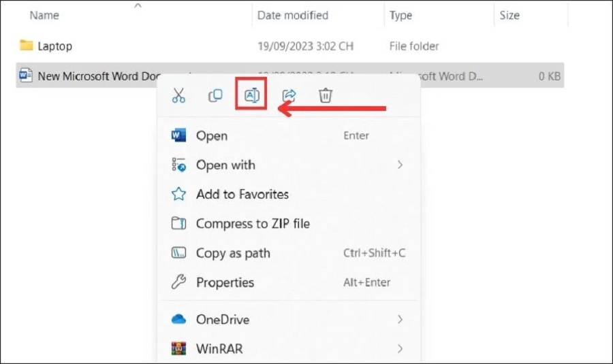The width and height of the screenshot is (613, 364).
Task: Click the Delete trash can icon
Action: [326, 95]
